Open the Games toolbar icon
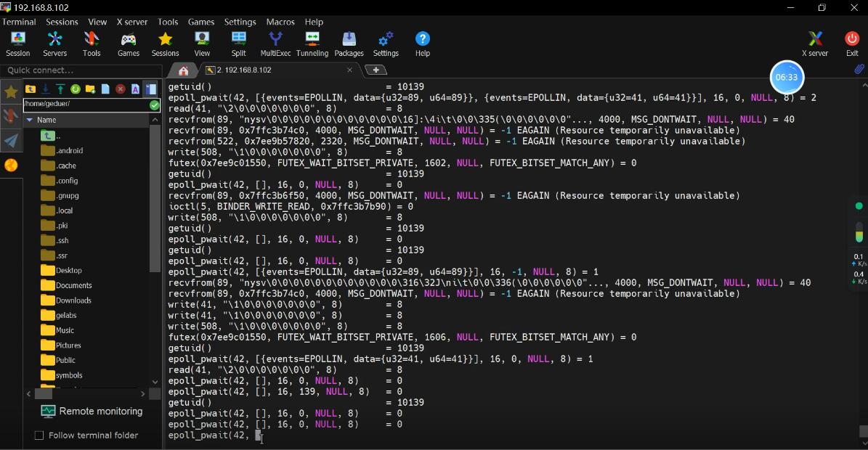This screenshot has height=450, width=868. tap(129, 44)
